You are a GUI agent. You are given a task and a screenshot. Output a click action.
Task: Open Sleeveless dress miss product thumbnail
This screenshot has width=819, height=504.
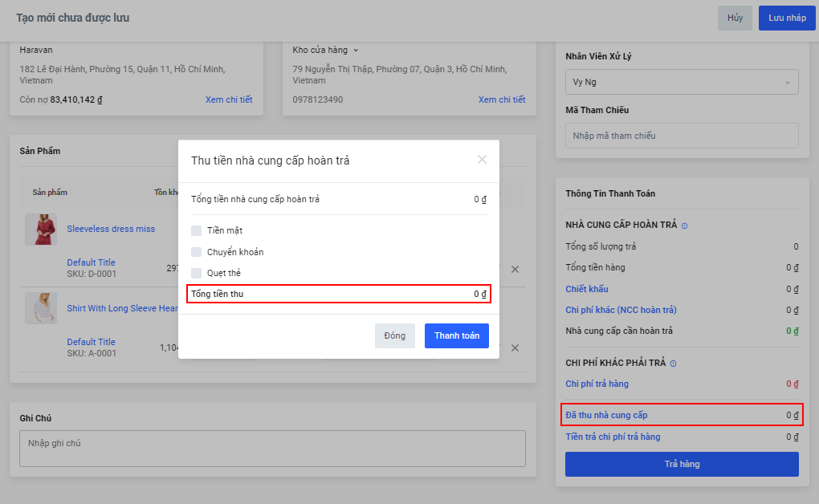[40, 230]
